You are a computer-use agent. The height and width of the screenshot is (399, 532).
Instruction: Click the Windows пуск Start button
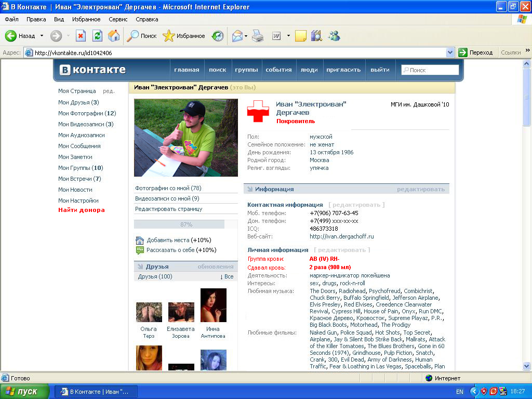[x=25, y=391]
